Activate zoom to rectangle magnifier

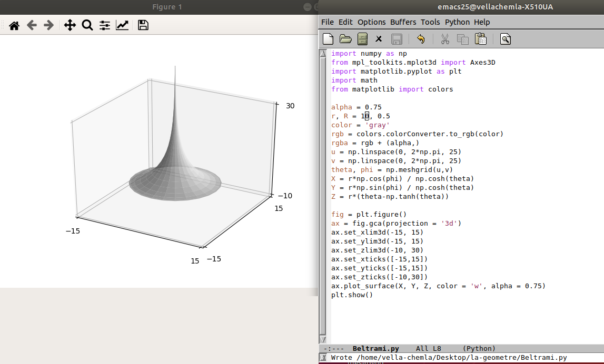click(87, 25)
